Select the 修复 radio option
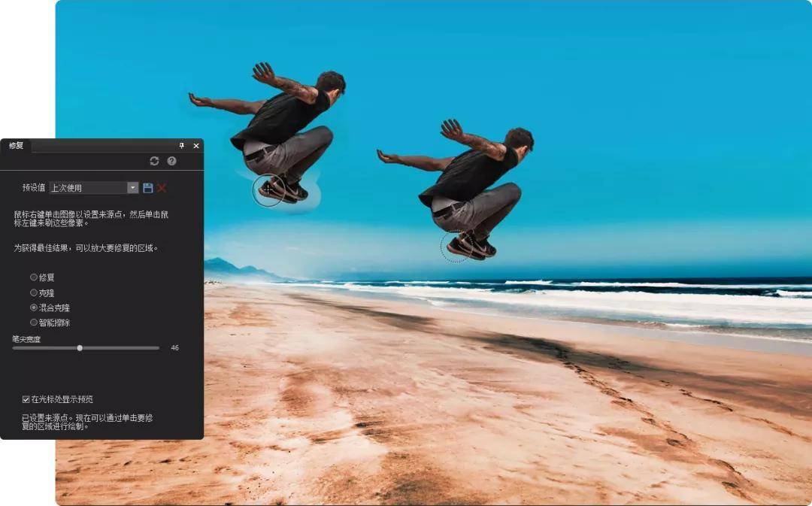 click(x=34, y=277)
